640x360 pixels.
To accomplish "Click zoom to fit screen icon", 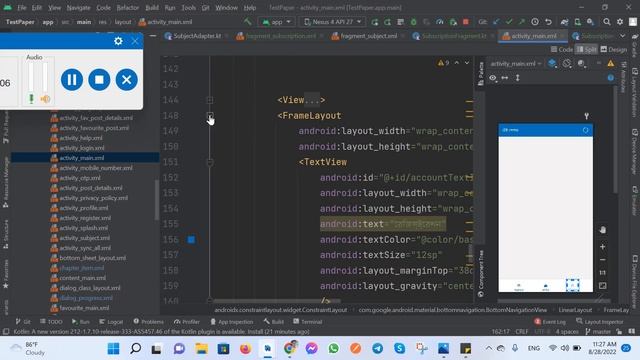I will coord(602,286).
